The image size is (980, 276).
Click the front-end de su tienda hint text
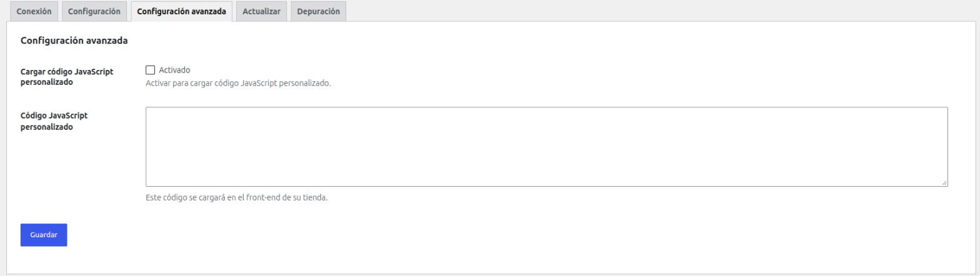[x=236, y=198]
